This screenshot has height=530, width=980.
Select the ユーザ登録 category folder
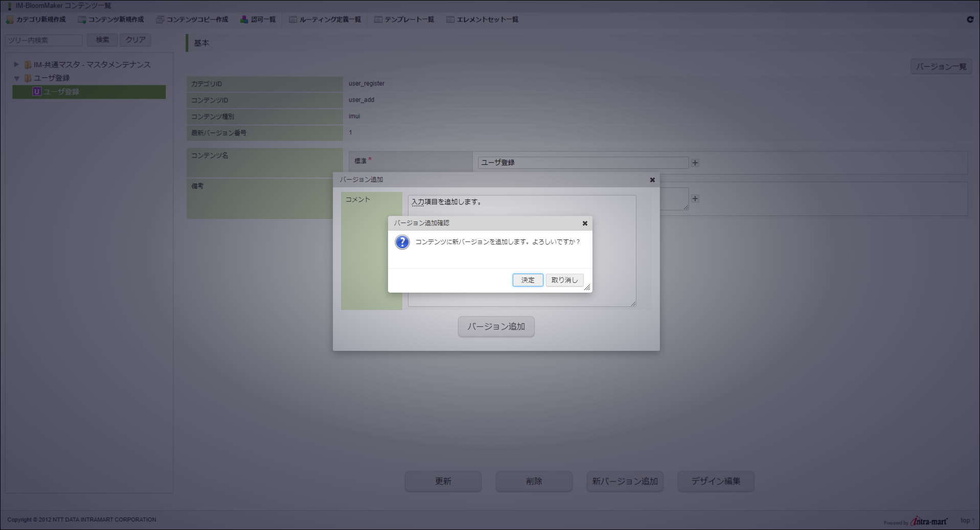point(52,78)
